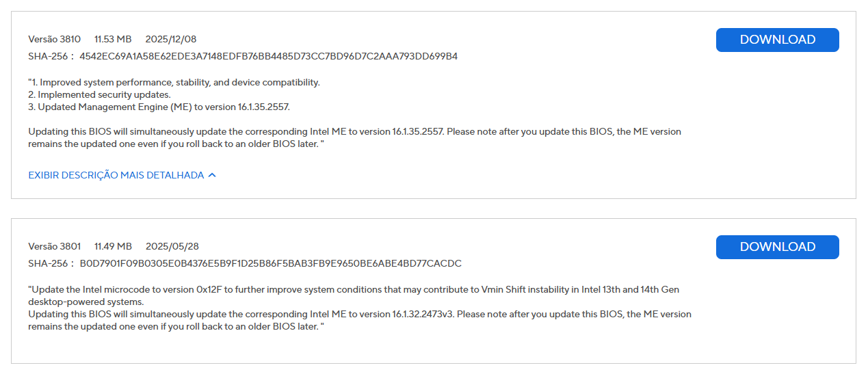Click the 'Improved system performance' note line
This screenshot has width=868, height=372.
point(174,82)
